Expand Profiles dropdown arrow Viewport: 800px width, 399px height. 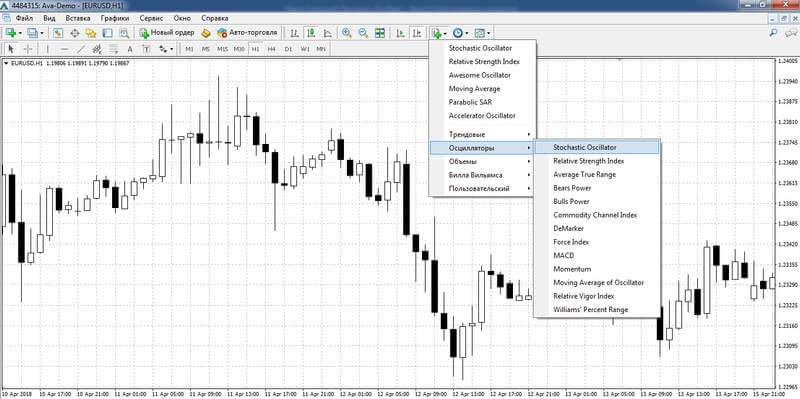point(41,33)
